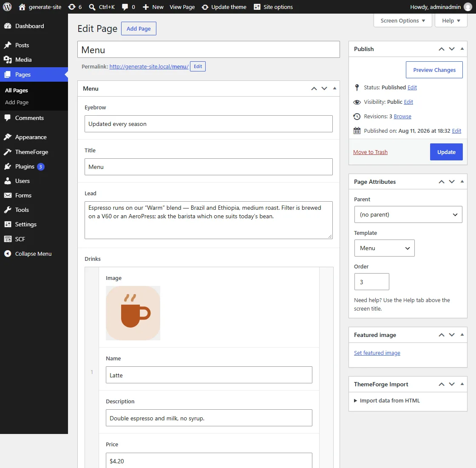Click the Lead textarea

click(209, 220)
